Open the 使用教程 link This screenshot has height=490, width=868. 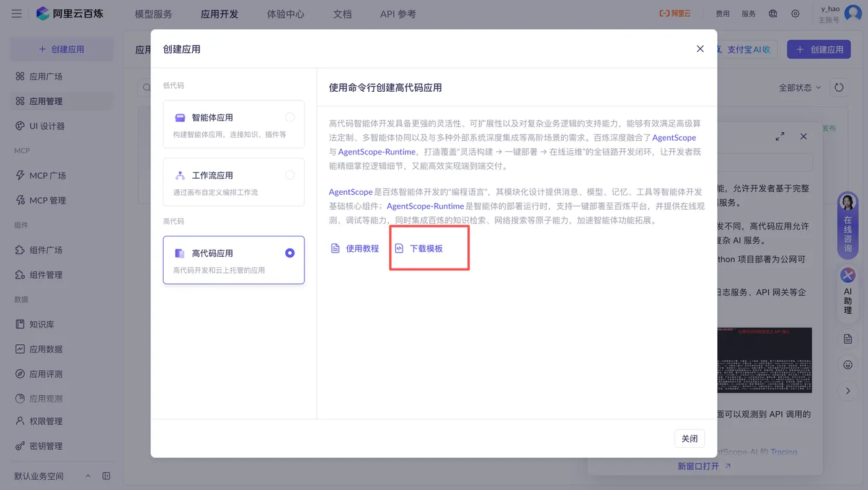362,248
